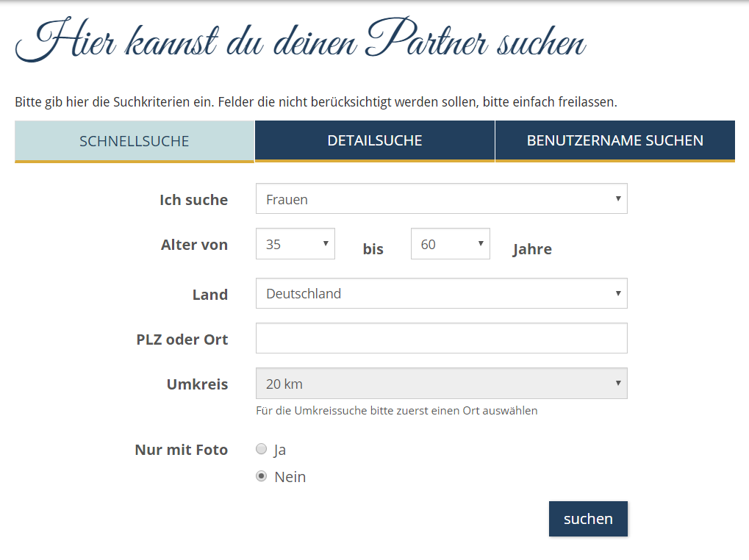749x560 pixels.
Task: Click the 'Jahre' label
Action: [532, 249]
